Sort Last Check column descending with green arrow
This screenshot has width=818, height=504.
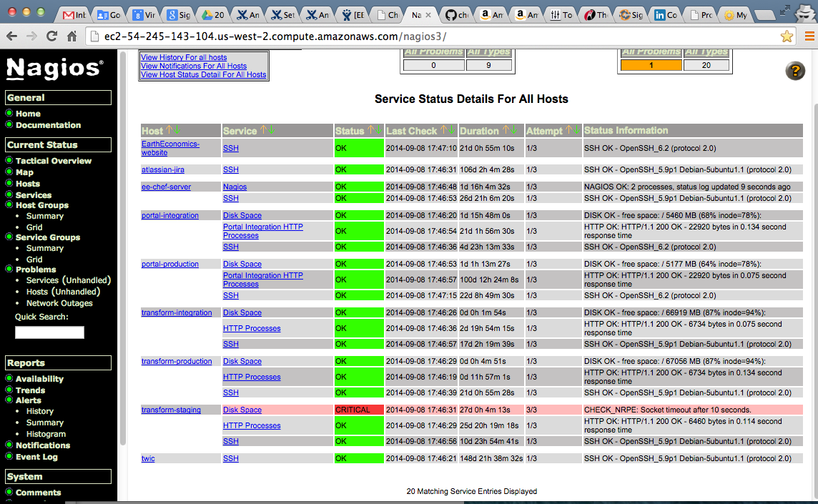(x=452, y=131)
